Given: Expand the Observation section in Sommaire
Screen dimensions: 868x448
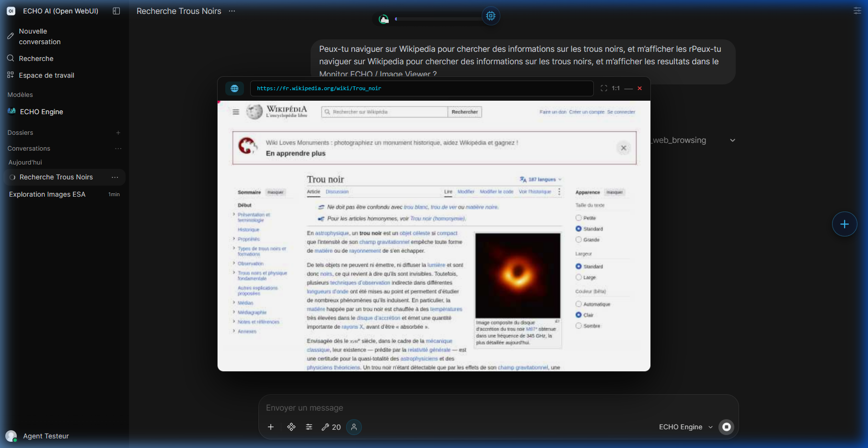Looking at the screenshot, I should 234,263.
